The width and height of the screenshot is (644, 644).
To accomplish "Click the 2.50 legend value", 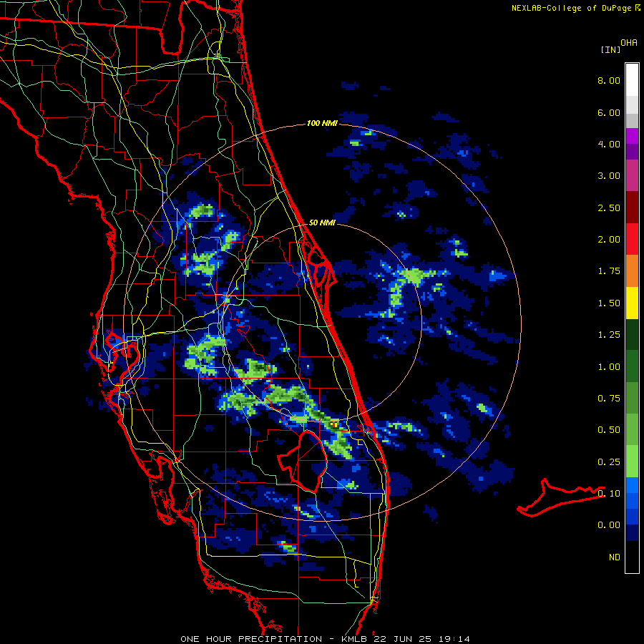I will 609,208.
